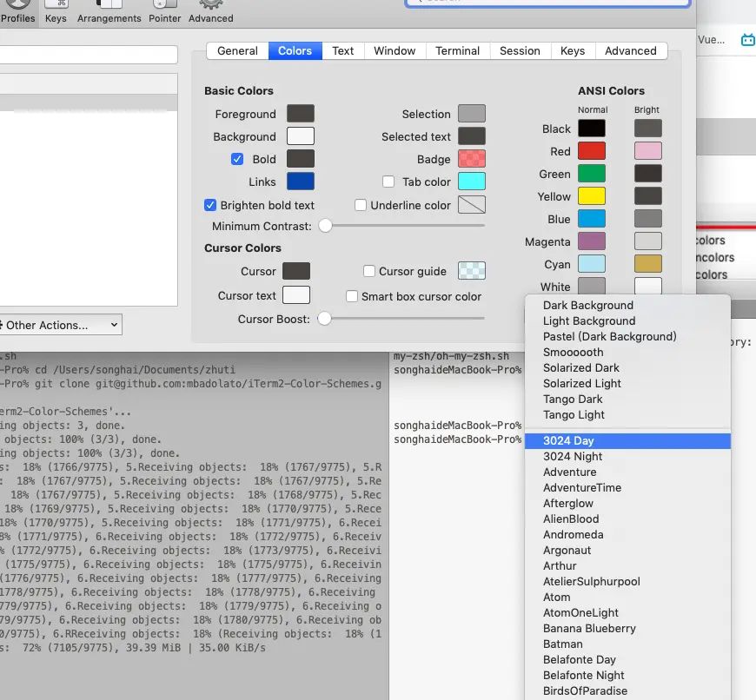Expand the Other Actions dropdown

(60, 325)
